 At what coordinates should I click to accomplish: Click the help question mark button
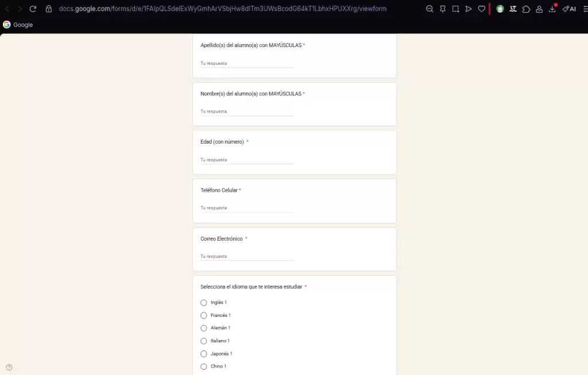9,366
